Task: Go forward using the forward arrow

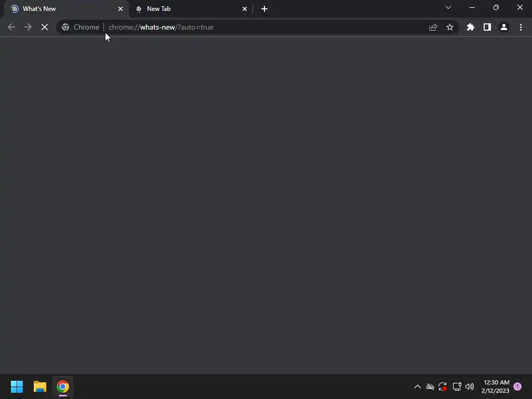Action: click(28, 27)
